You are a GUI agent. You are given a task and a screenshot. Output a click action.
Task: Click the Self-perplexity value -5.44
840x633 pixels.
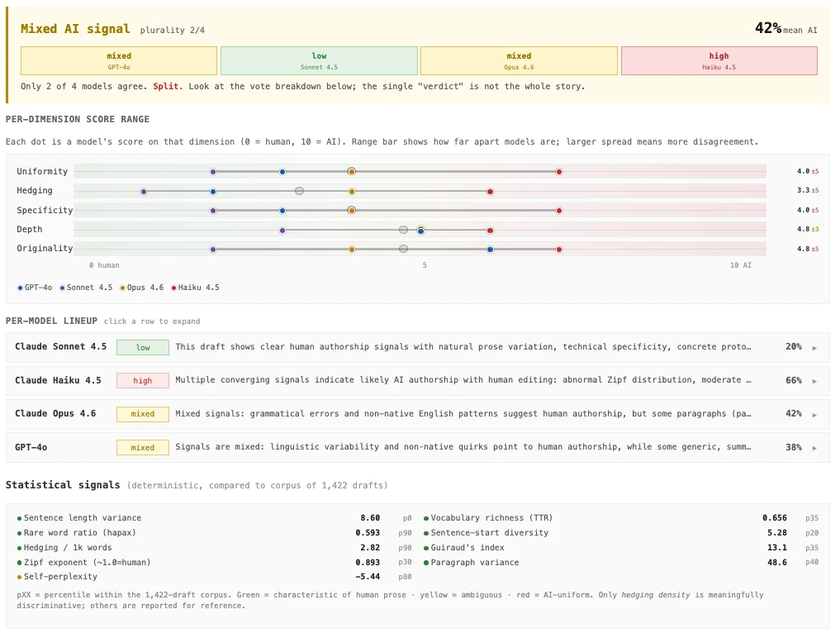pyautogui.click(x=368, y=577)
